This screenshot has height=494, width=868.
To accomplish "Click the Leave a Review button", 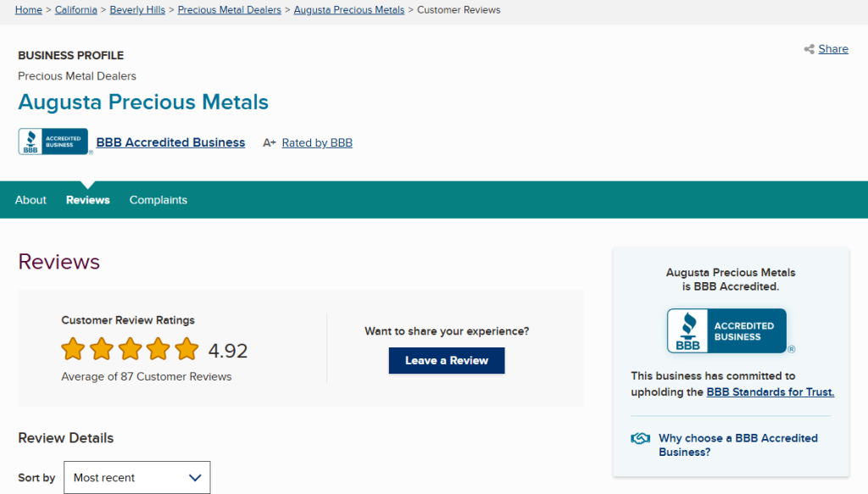I will (447, 360).
